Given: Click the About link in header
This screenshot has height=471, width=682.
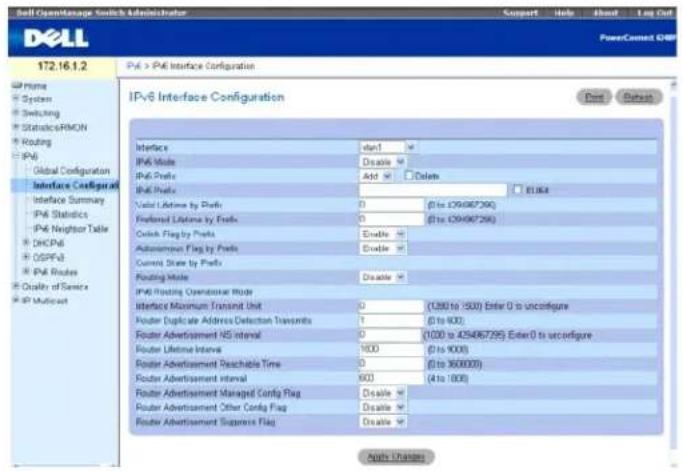Looking at the screenshot, I should [605, 13].
